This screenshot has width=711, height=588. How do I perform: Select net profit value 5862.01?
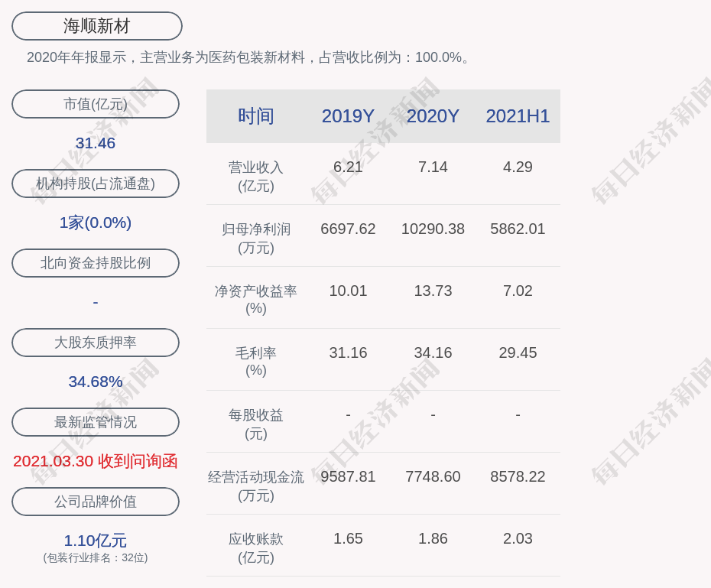tap(518, 229)
